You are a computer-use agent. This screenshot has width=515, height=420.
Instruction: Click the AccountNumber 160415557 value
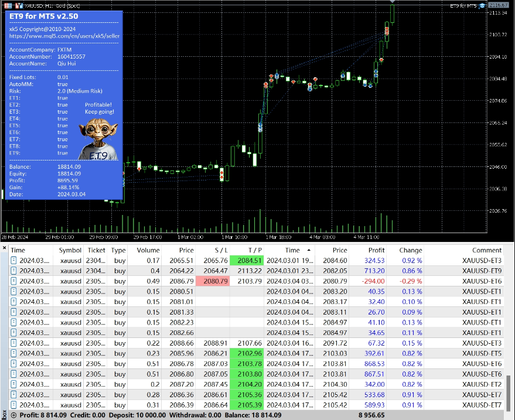71,56
